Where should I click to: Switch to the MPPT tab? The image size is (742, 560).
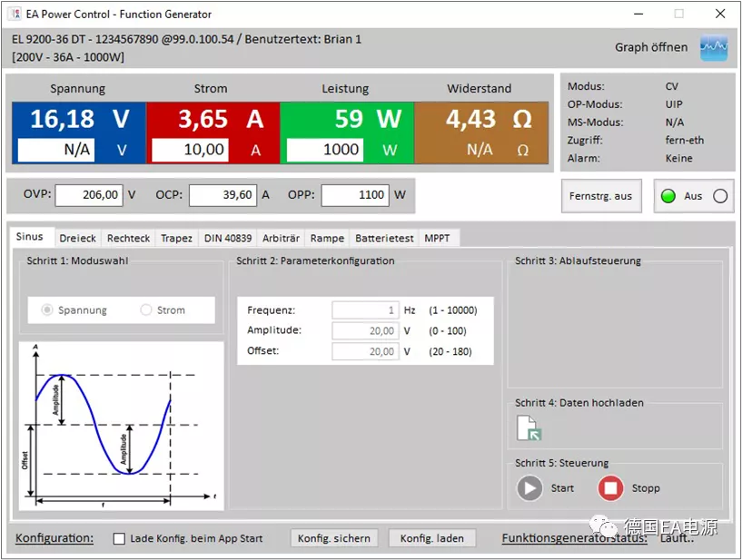(x=437, y=238)
